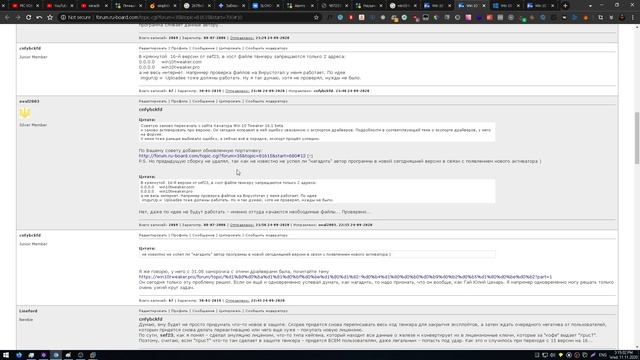Open a new browser tab
Screen dimensions: 640x360
click(x=565, y=6)
